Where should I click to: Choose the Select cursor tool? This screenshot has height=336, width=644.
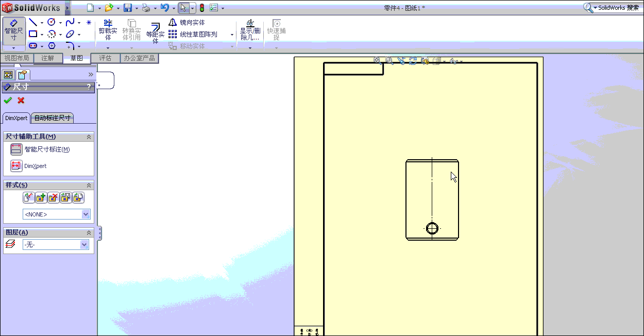pyautogui.click(x=183, y=8)
